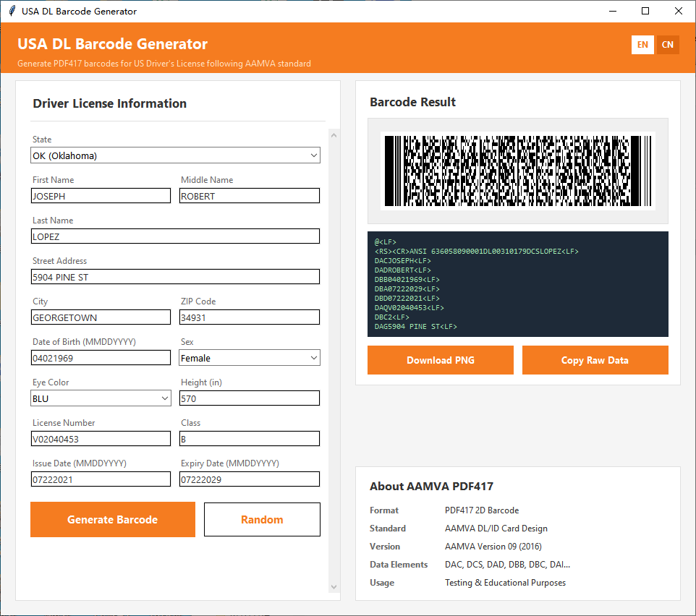Click the ZIP Code field 34931
This screenshot has height=616, width=696.
(250, 317)
